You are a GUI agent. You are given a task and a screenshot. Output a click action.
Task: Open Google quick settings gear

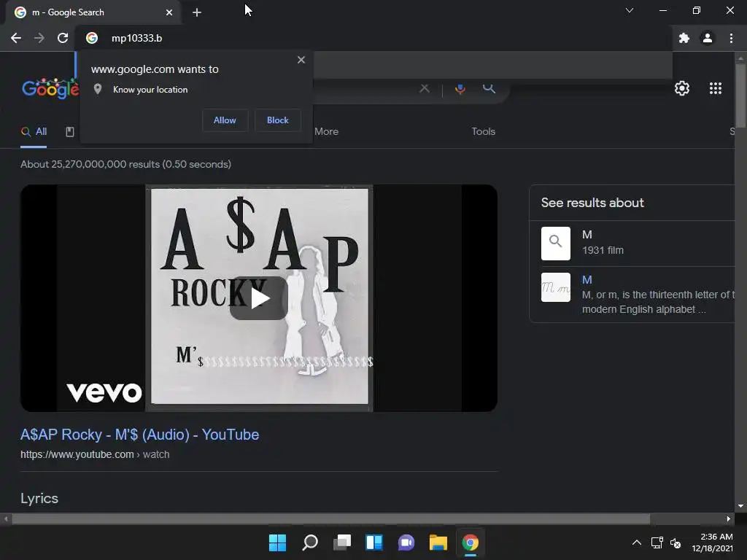682,88
